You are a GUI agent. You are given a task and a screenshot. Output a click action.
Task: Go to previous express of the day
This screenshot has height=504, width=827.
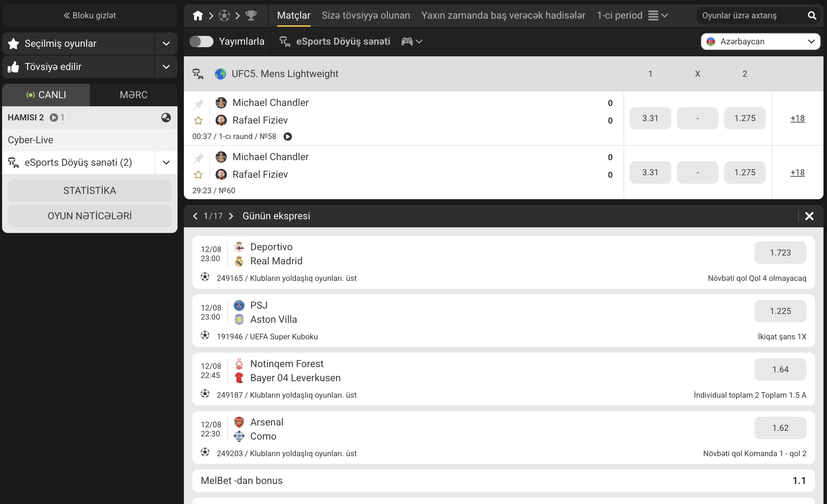(195, 216)
